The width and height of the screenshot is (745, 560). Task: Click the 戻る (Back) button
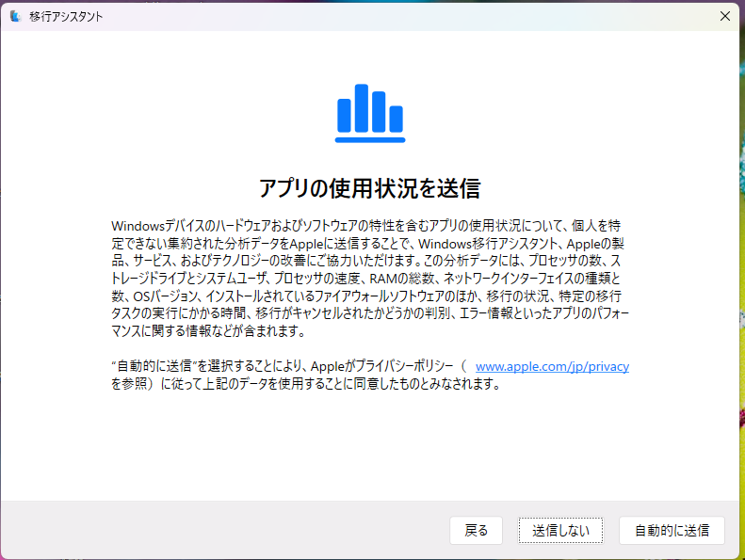476,530
